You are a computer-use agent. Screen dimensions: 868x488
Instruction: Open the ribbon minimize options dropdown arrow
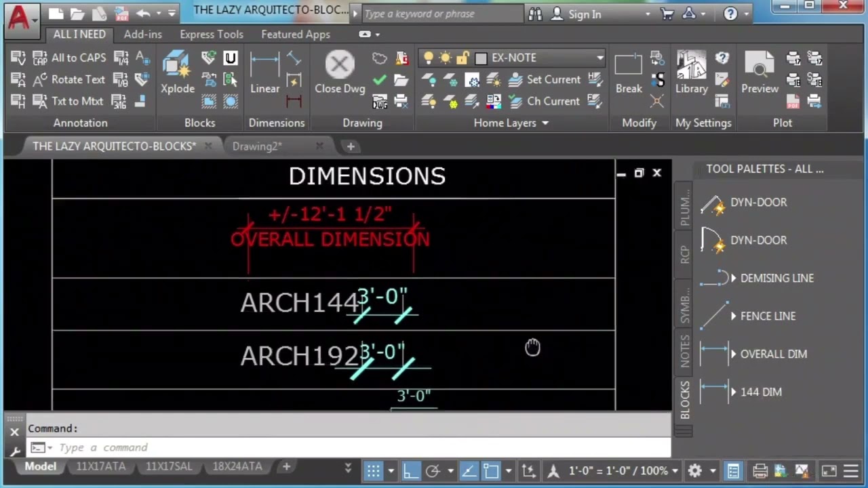click(378, 35)
